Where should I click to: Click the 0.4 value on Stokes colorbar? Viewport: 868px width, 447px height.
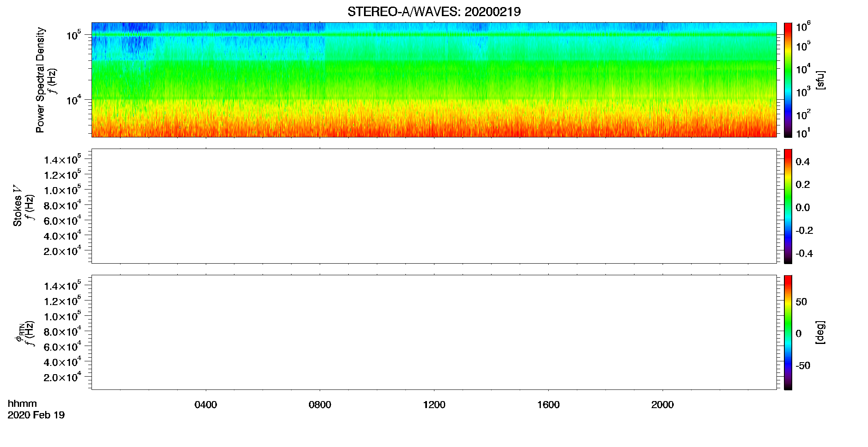pos(803,162)
